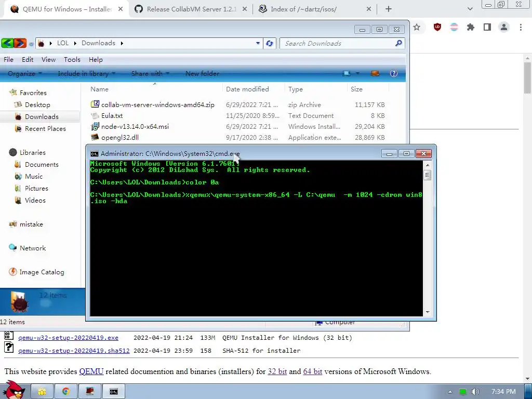Select Network in navigation pane
Image resolution: width=532 pixels, height=399 pixels.
33,248
